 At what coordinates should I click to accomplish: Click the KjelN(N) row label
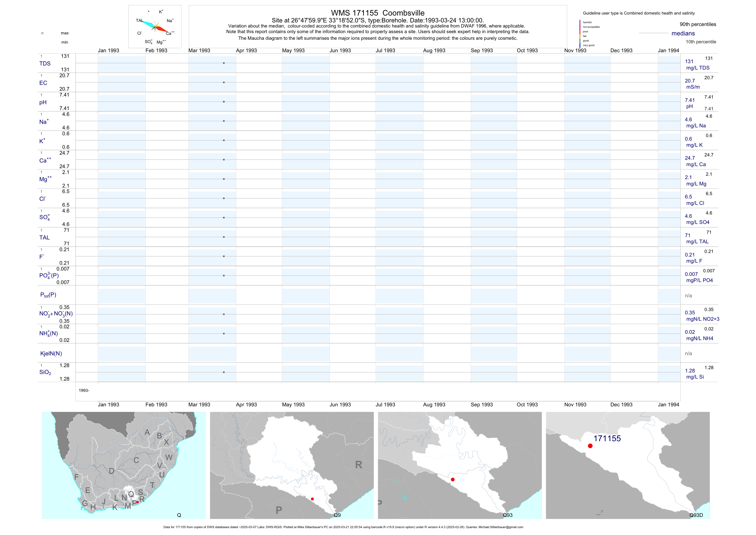[x=51, y=354]
